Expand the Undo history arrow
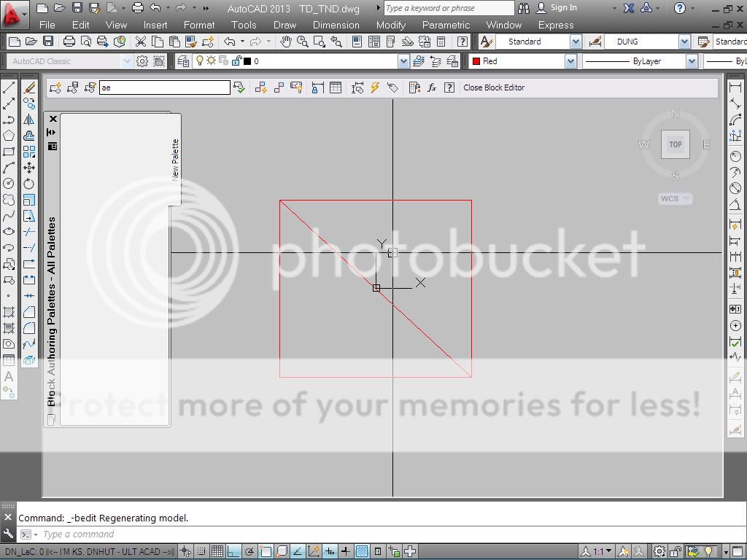747x560 pixels. pos(242,42)
